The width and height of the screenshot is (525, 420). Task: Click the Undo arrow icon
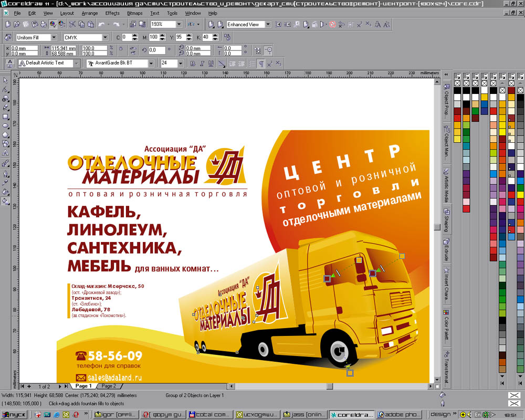pos(101,24)
